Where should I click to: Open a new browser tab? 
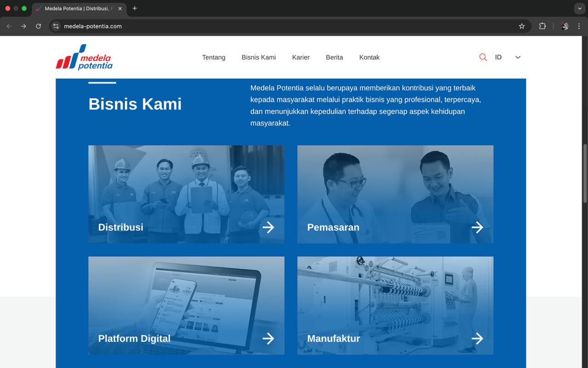pos(135,8)
